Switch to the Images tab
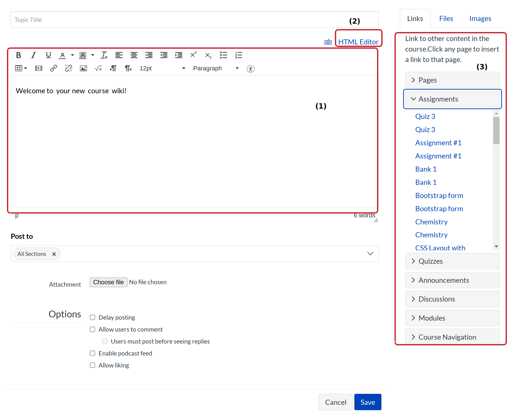The width and height of the screenshot is (532, 418). 480,19
